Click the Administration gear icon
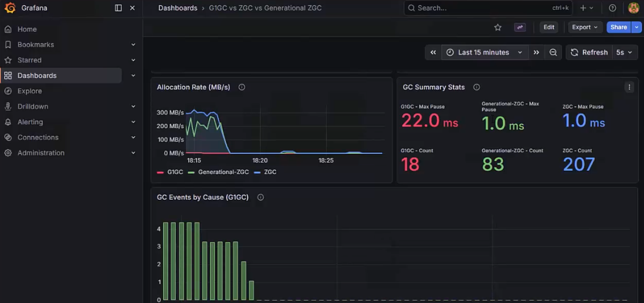 (8, 153)
